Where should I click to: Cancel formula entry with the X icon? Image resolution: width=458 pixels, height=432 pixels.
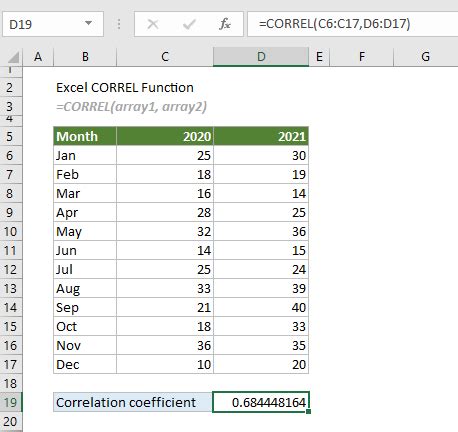tap(153, 24)
